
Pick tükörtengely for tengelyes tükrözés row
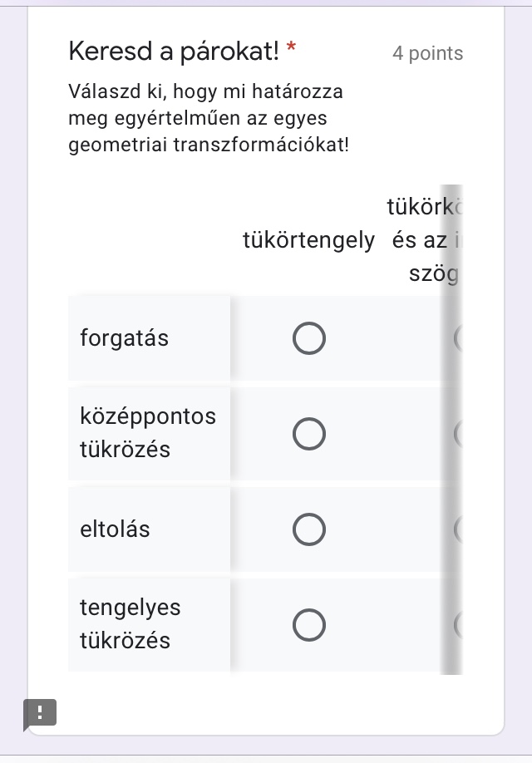308,625
